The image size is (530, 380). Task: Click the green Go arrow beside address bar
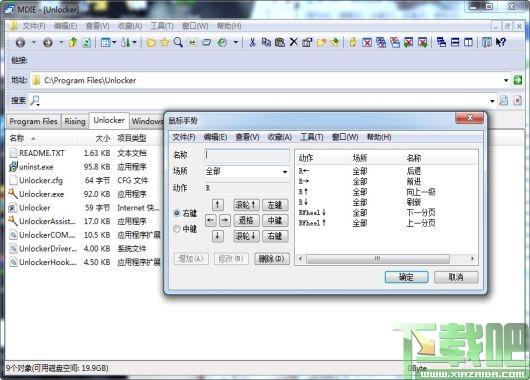pyautogui.click(x=517, y=80)
